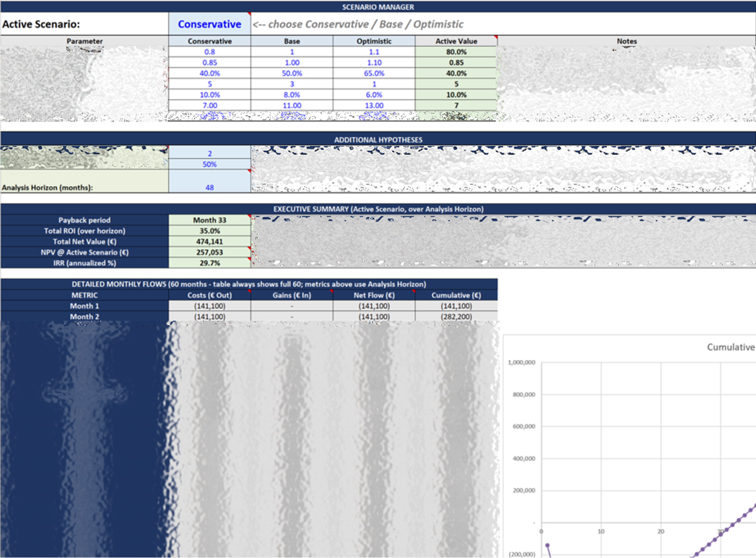This screenshot has width=756, height=558.
Task: Click the Base value 50.0% cell
Action: (292, 73)
